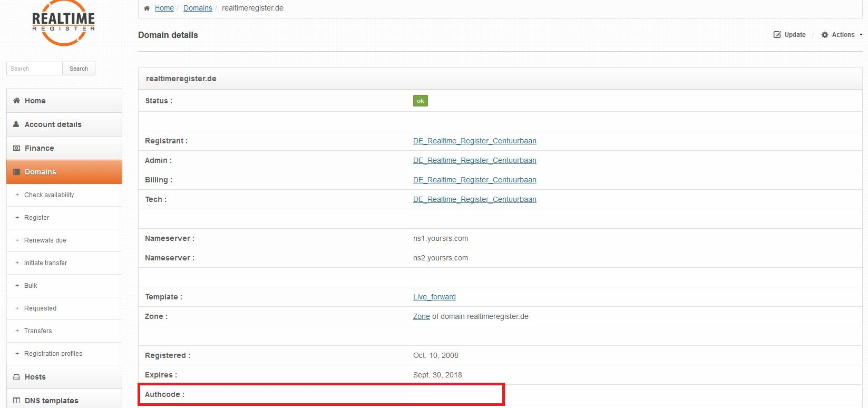Click the Realtime Register logo
This screenshot has height=408, width=868.
63,23
